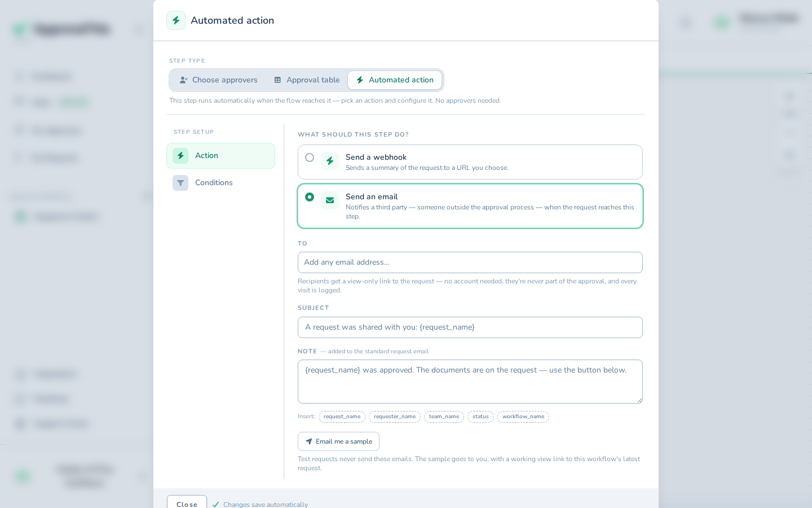The height and width of the screenshot is (508, 812).
Task: Click the paper plane icon on sample button
Action: click(308, 441)
